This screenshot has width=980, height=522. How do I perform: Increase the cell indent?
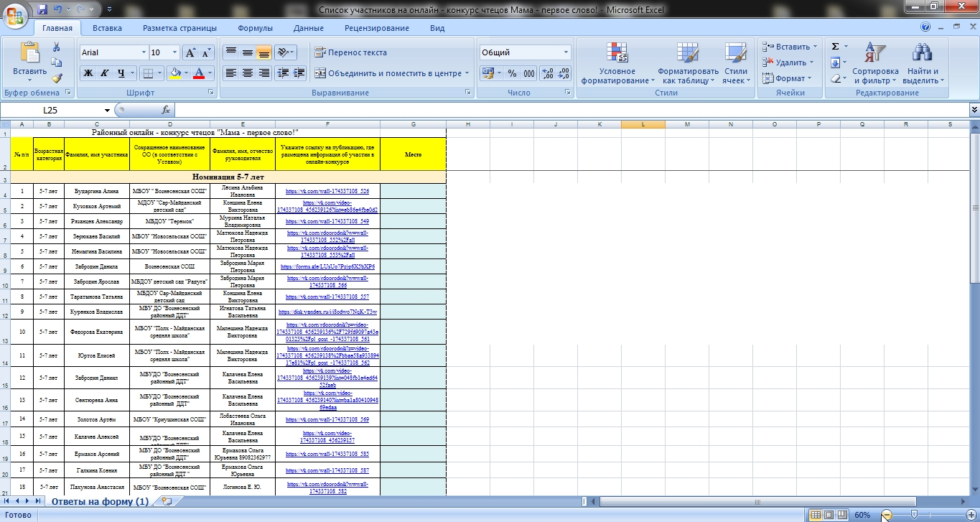pyautogui.click(x=299, y=73)
